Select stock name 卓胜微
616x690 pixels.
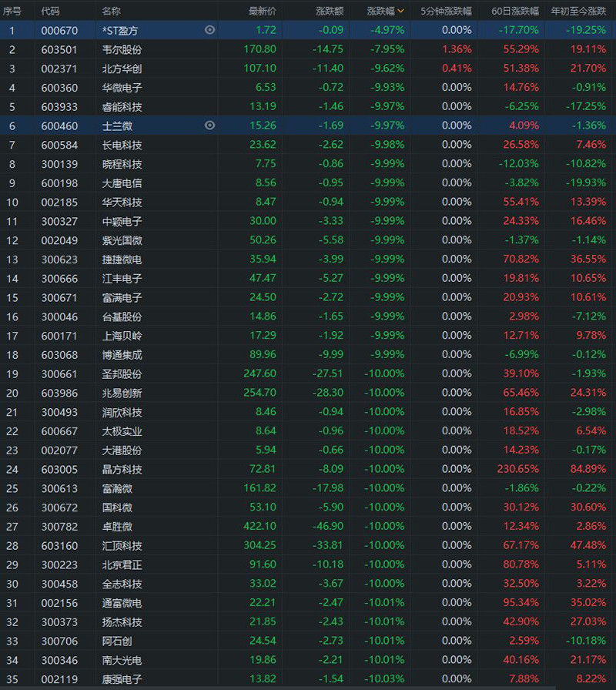coord(117,527)
